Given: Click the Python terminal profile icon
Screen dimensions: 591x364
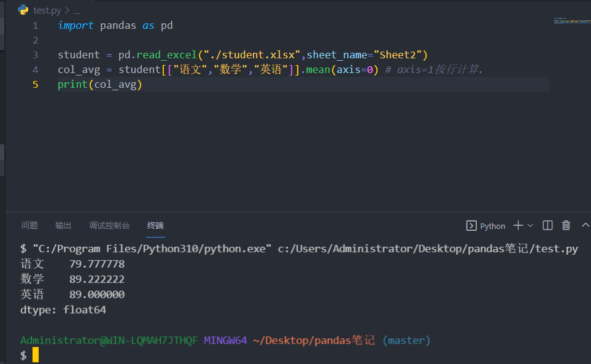Looking at the screenshot, I should pos(471,226).
